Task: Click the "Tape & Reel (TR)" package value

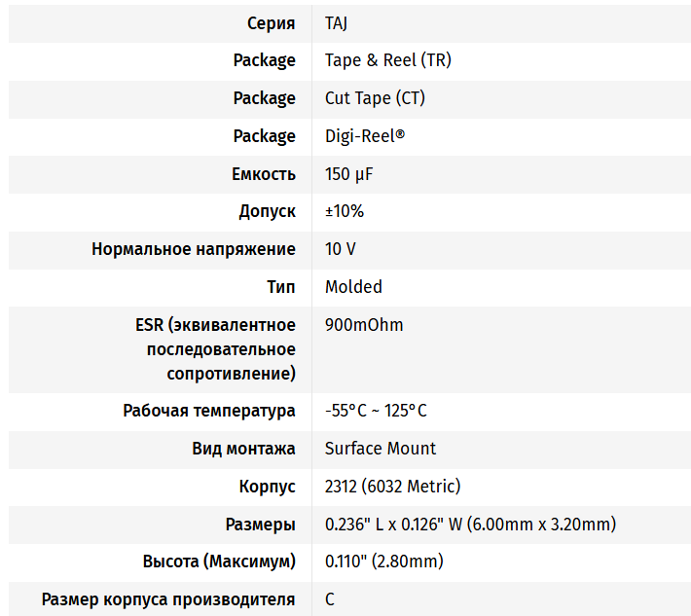Action: 387,60
